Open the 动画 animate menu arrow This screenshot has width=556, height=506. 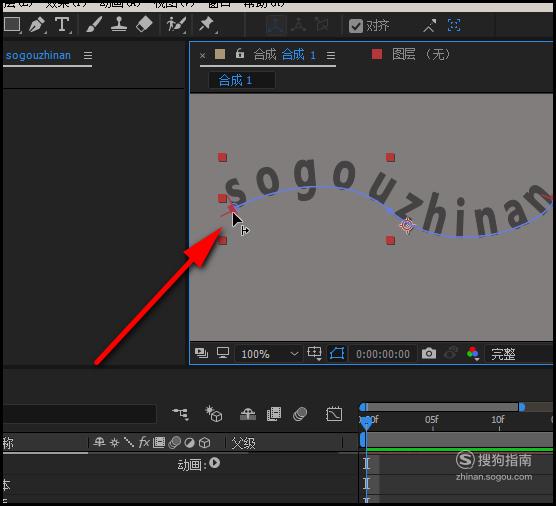click(215, 463)
